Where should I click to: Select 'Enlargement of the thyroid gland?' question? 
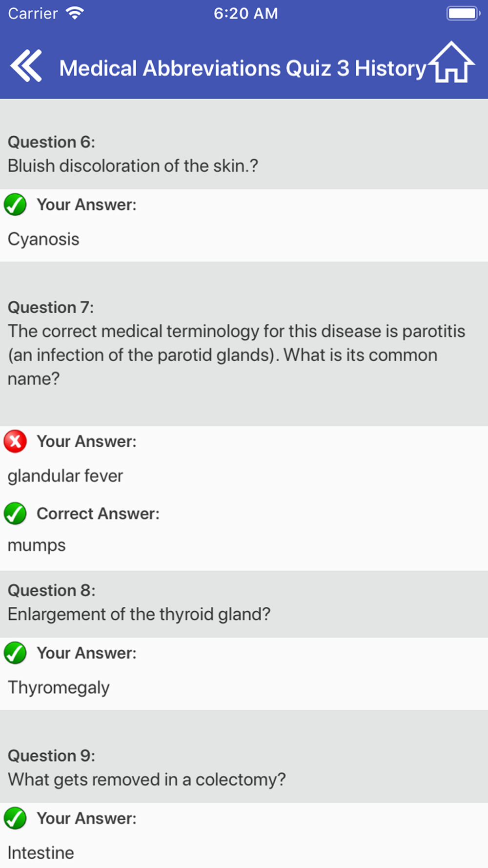pyautogui.click(x=139, y=614)
